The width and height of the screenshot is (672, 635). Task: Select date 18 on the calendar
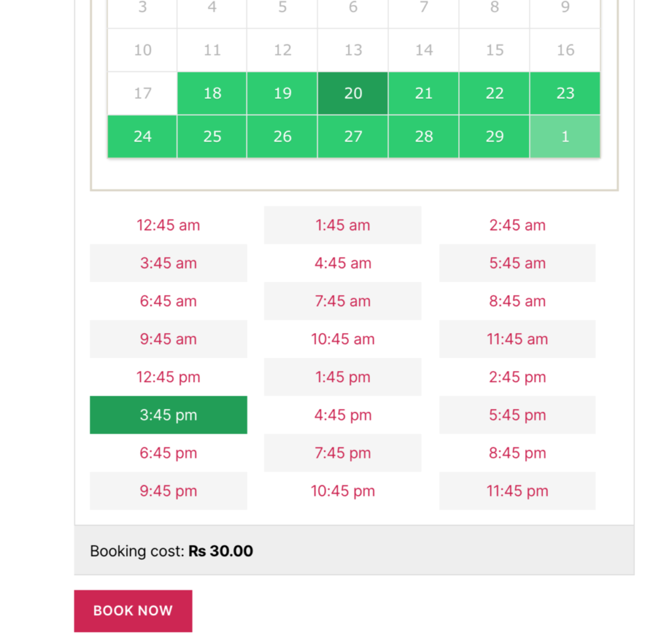tap(211, 93)
